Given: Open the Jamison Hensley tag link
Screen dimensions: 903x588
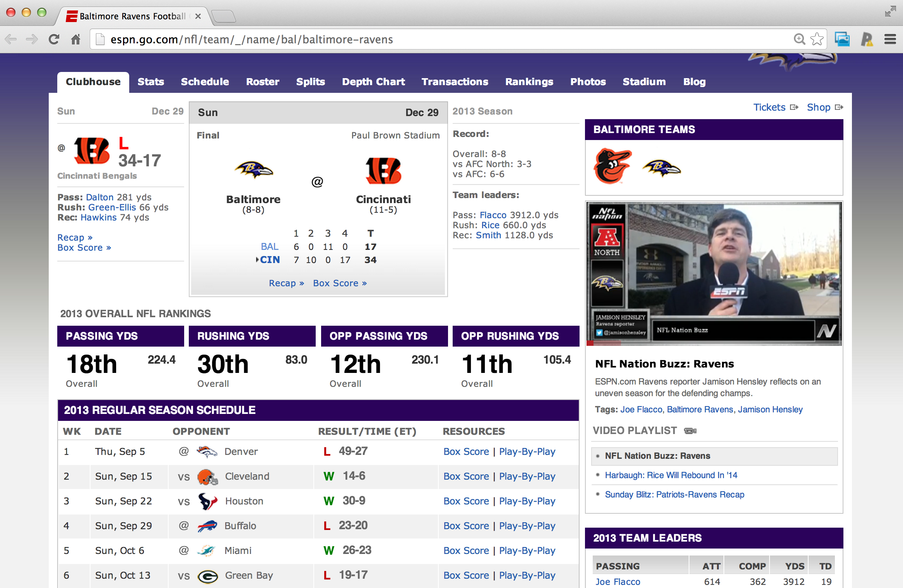Looking at the screenshot, I should 770,409.
